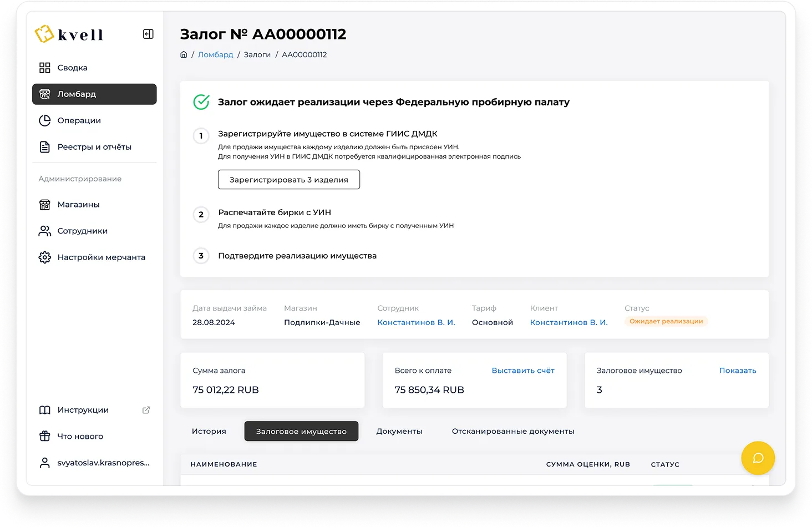Click Показать for залоговое имущество
Image resolution: width=812 pixels, height=527 pixels.
coord(737,371)
